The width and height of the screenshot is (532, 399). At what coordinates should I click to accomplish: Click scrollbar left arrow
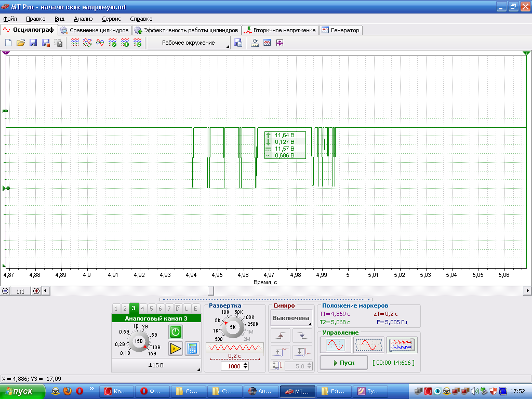point(46,291)
